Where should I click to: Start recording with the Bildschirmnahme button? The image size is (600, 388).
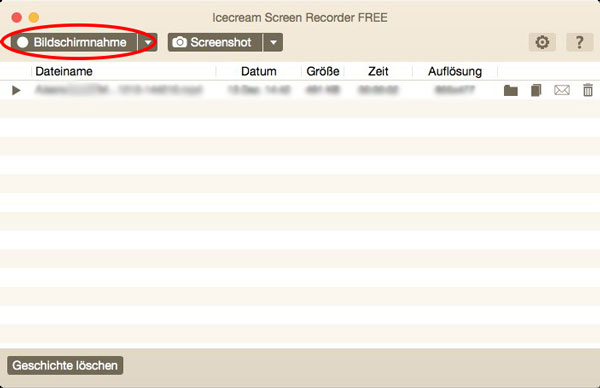[74, 42]
